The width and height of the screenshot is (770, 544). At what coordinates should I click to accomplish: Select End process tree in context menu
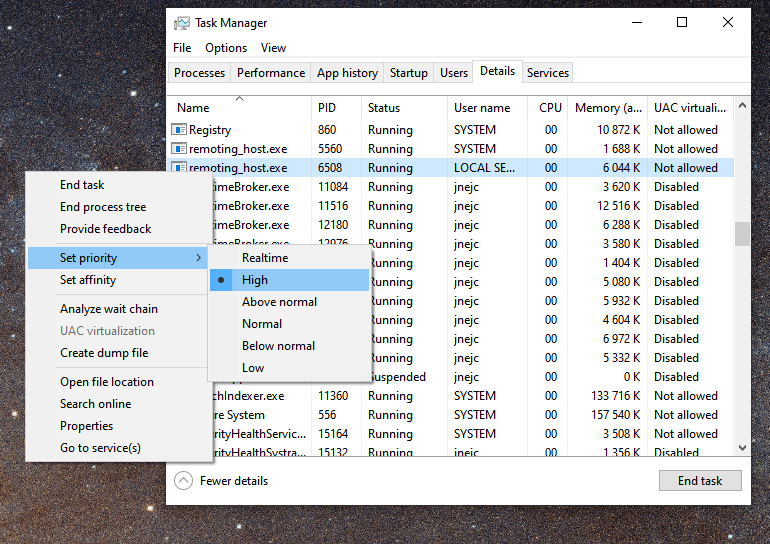102,207
